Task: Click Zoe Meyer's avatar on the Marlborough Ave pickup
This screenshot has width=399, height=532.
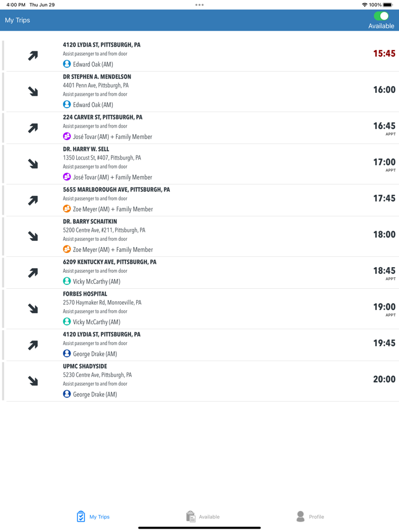Action: (x=67, y=209)
